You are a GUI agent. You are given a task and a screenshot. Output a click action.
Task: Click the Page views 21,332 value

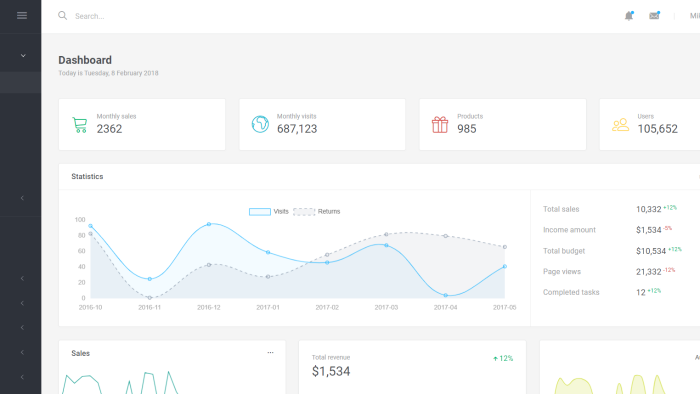(649, 272)
